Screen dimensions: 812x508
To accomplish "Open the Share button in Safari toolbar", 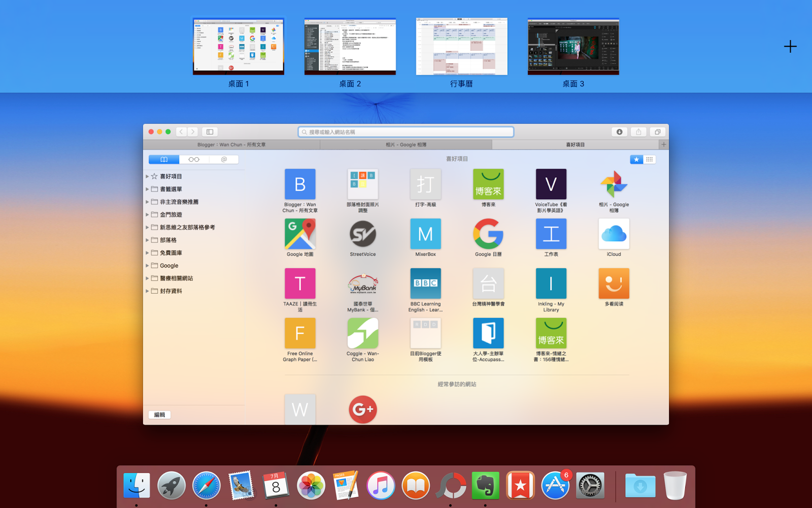I will 638,132.
